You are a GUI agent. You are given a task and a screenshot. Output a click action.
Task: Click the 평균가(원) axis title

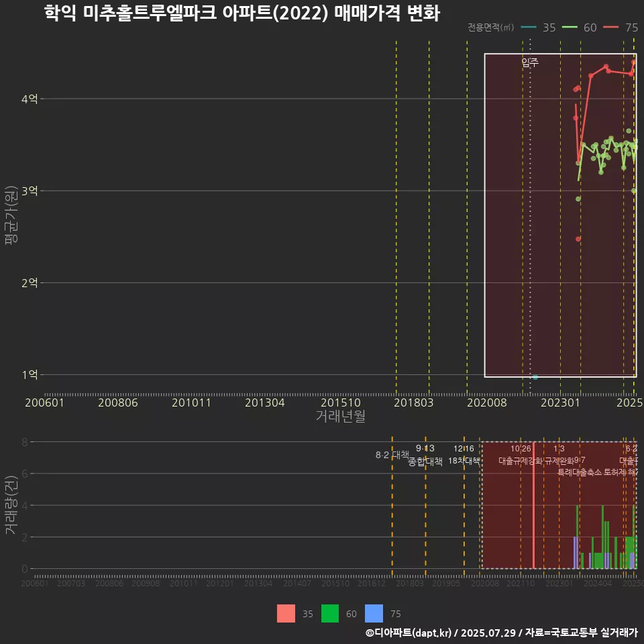coord(11,215)
